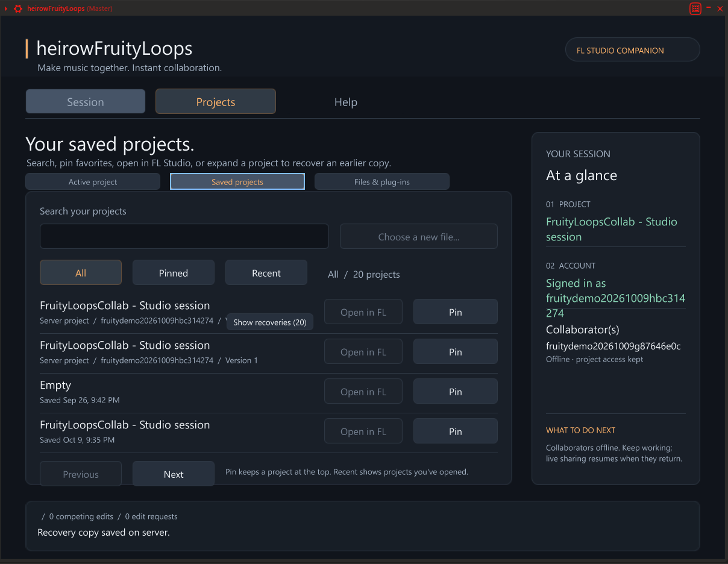728x564 pixels.
Task: Expand the Empty project row
Action: 178,392
